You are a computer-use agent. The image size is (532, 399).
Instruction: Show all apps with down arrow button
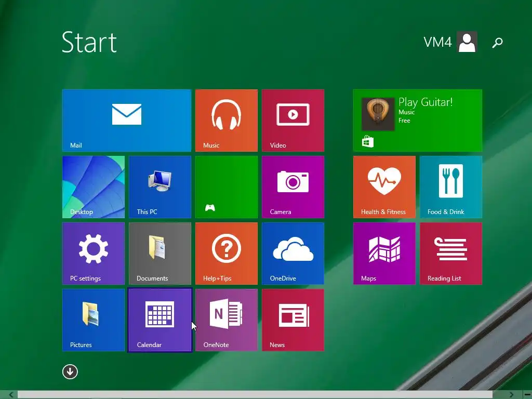[70, 371]
